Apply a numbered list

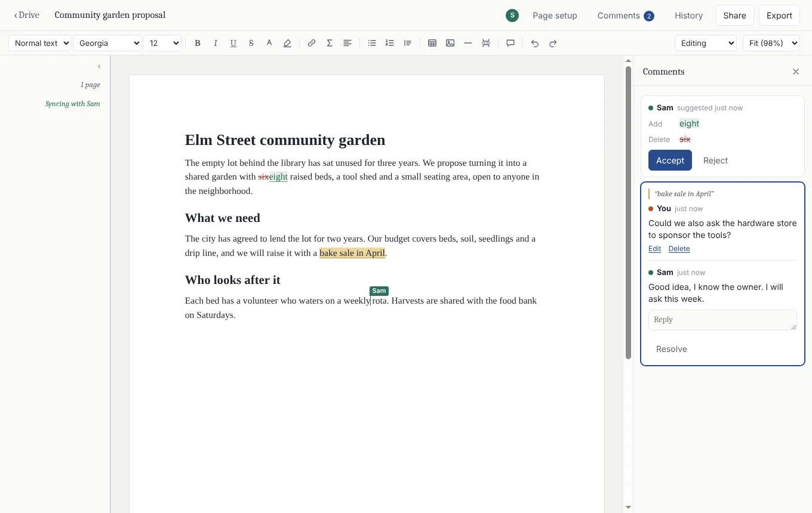[x=390, y=43]
